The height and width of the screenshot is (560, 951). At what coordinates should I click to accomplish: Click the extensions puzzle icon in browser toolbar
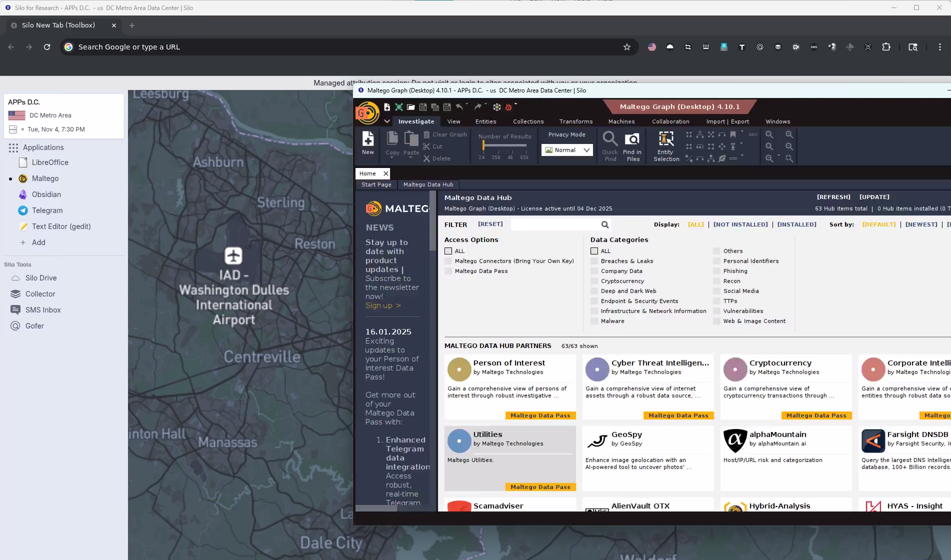coord(886,47)
